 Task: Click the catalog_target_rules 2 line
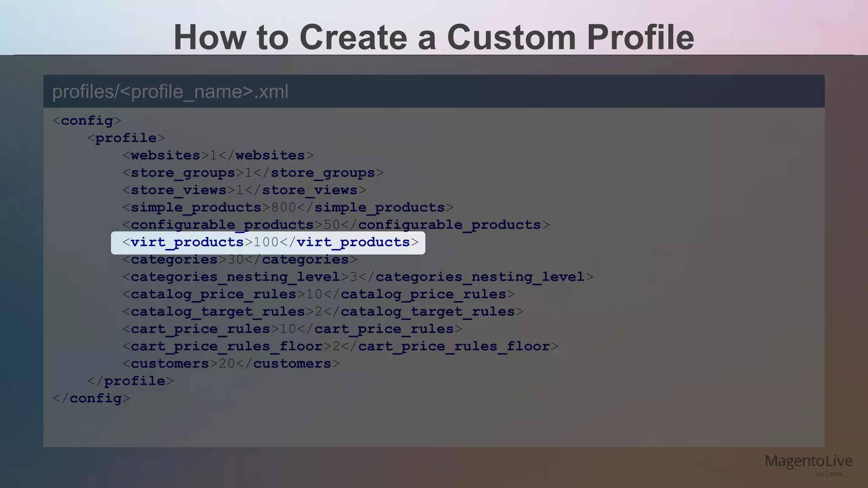click(x=323, y=312)
